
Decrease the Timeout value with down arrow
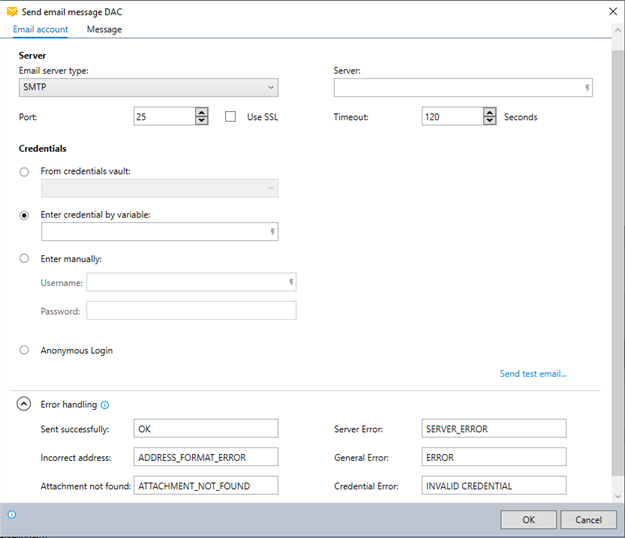point(489,122)
